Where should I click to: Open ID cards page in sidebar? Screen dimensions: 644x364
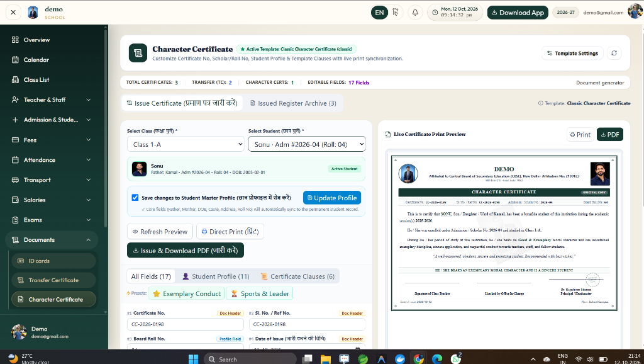coord(53,261)
